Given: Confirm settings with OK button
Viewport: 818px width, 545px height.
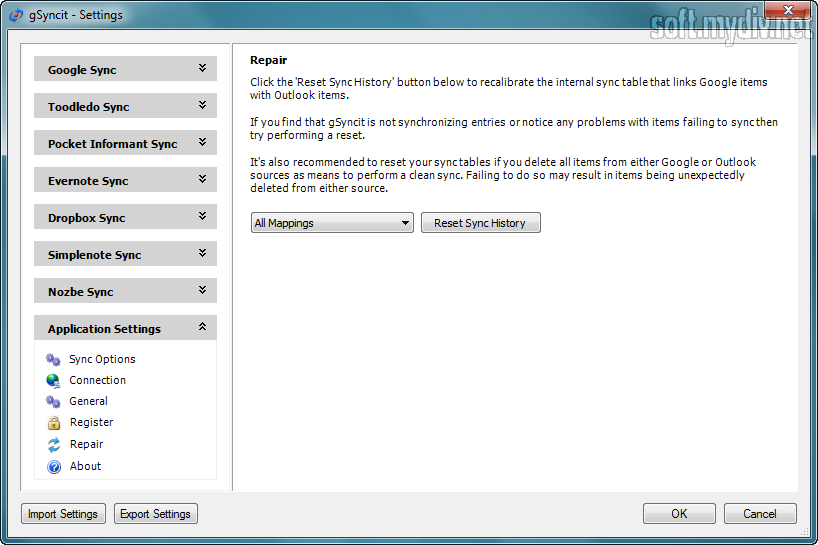Looking at the screenshot, I should [x=679, y=514].
